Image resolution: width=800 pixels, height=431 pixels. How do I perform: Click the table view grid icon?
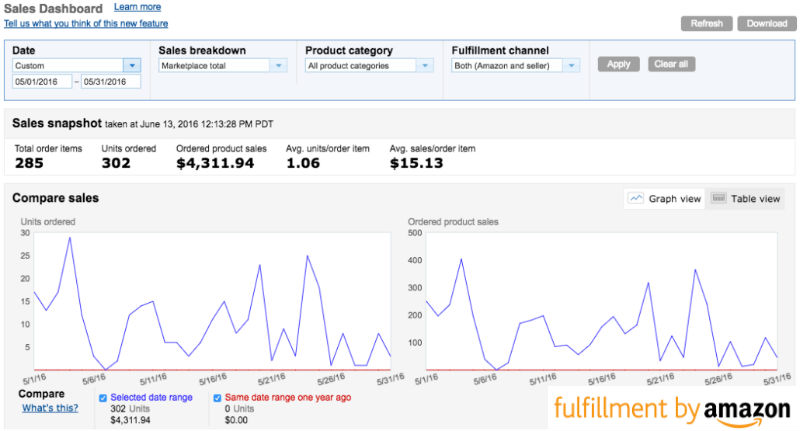tap(718, 199)
